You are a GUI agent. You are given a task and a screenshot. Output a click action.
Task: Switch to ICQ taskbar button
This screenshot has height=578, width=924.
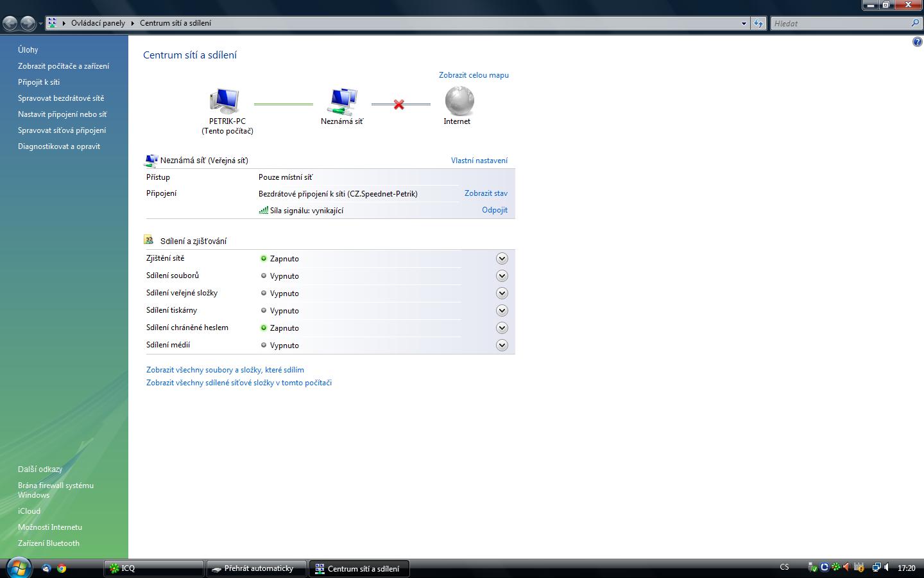coord(153,568)
